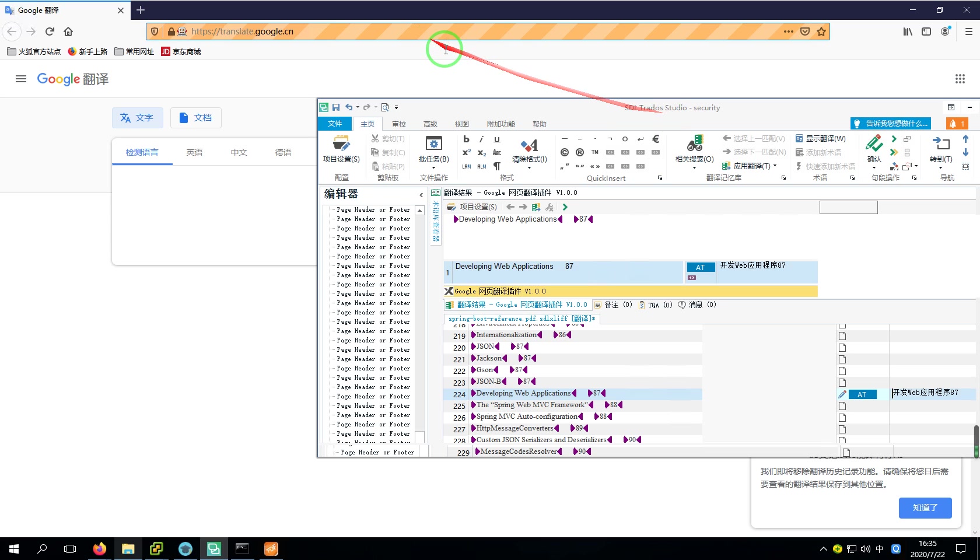
Task: Open Concordance Search (相关搜索)
Action: coord(694,151)
